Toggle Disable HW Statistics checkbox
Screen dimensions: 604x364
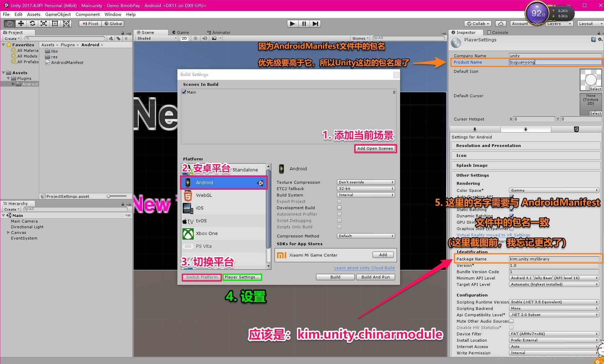(x=511, y=328)
